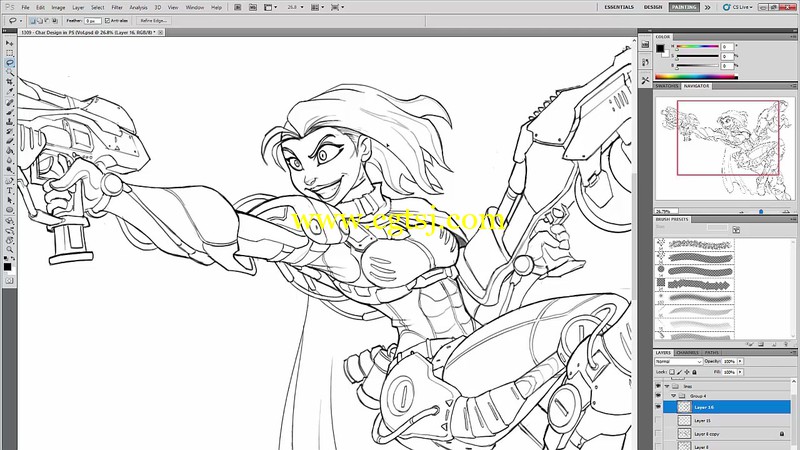Select the Clone Stamp tool
800x450 pixels.
pos(10,122)
